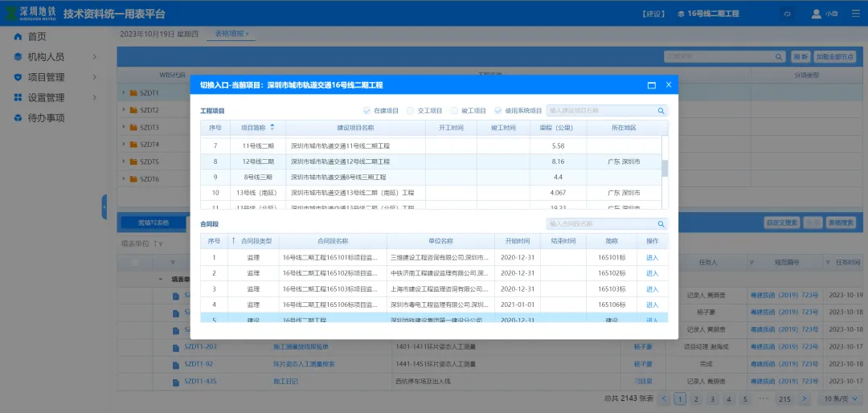Click the project list vertical scrollbar thumb
Screen dimensions: 868x413
pos(664,168)
